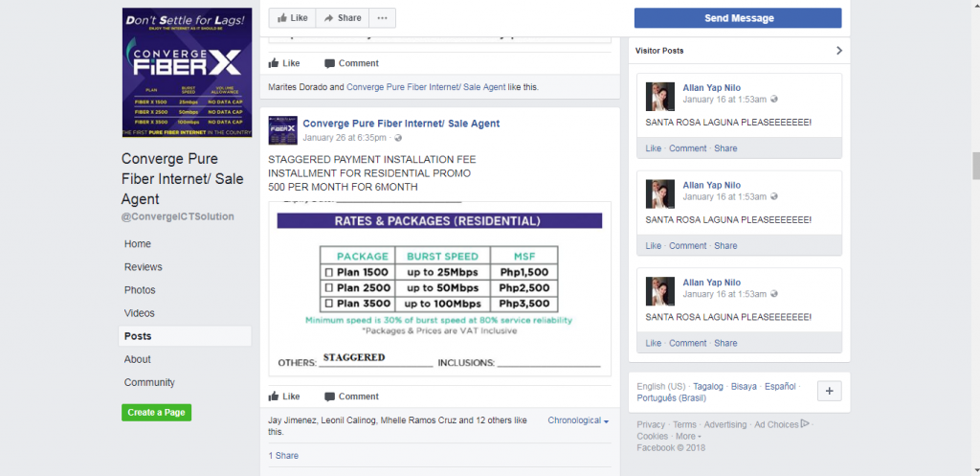Open the Videos section
Viewport: 980px width, 476px height.
pos(139,313)
